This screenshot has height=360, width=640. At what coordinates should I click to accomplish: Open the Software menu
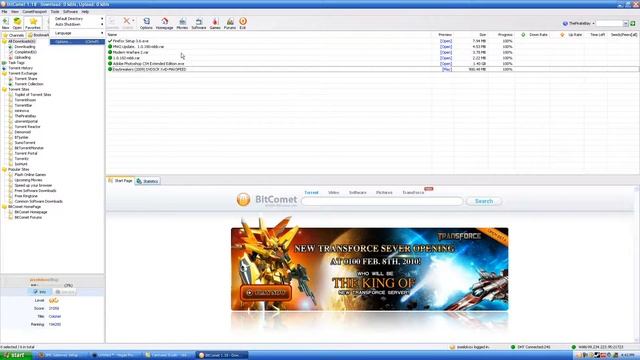click(70, 12)
